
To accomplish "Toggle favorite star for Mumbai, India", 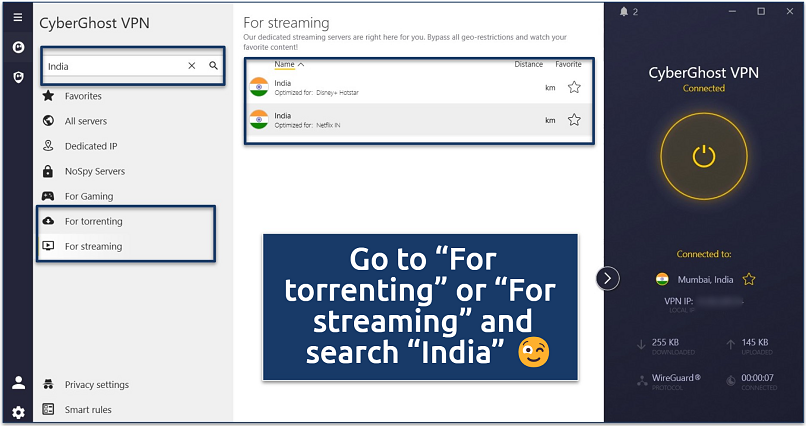I will [748, 279].
